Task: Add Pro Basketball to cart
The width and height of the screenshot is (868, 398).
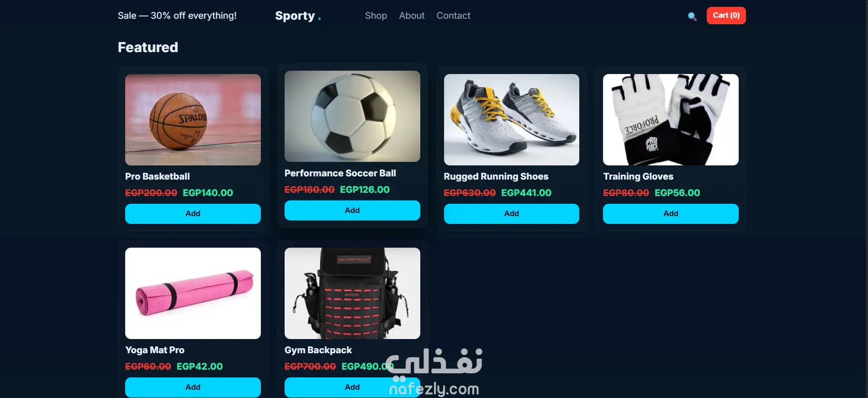Action: (x=193, y=214)
